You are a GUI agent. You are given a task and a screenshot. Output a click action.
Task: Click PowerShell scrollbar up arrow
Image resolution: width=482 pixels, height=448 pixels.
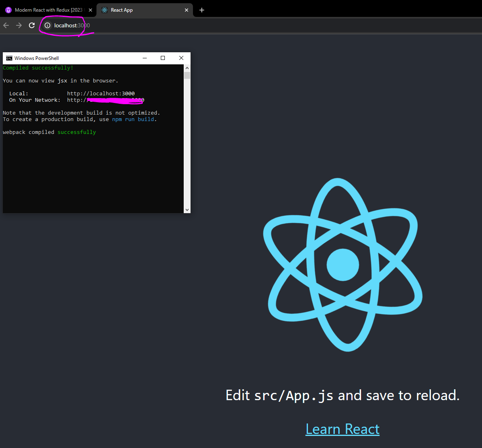click(x=187, y=68)
